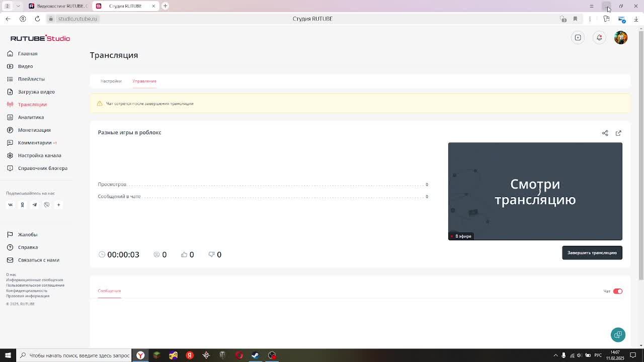
Task: Open the support chat floating button
Action: tap(618, 335)
